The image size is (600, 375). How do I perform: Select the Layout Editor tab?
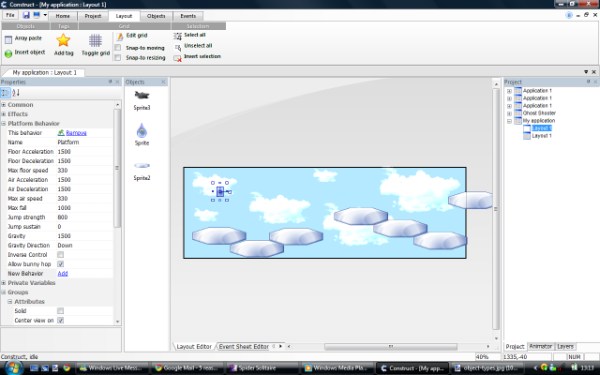(194, 346)
